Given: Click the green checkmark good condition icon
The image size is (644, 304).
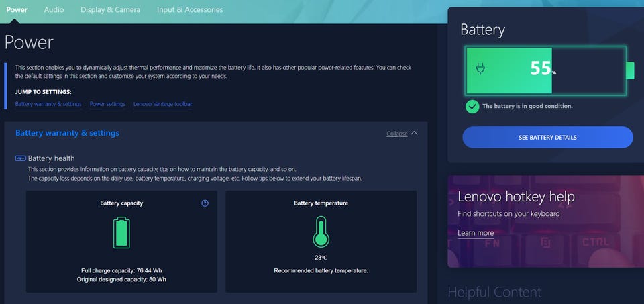Looking at the screenshot, I should (472, 107).
